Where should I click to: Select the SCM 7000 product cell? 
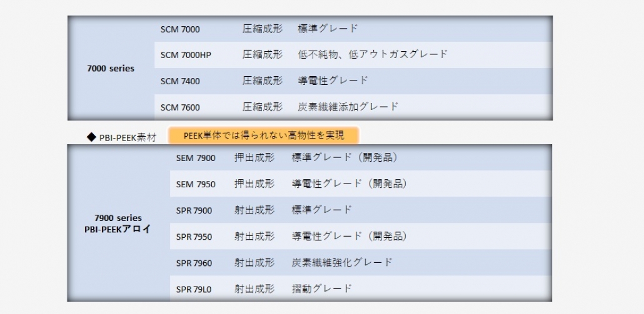click(x=180, y=29)
